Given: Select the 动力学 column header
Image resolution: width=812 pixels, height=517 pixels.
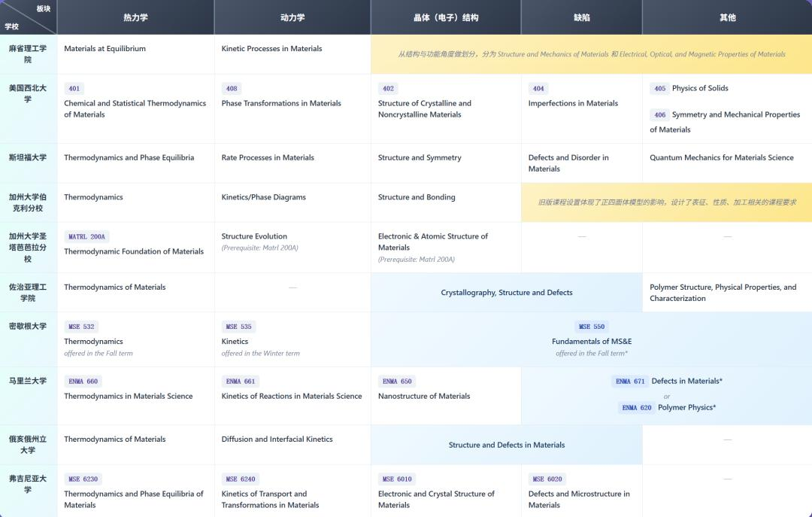Looking at the screenshot, I should tap(292, 17).
